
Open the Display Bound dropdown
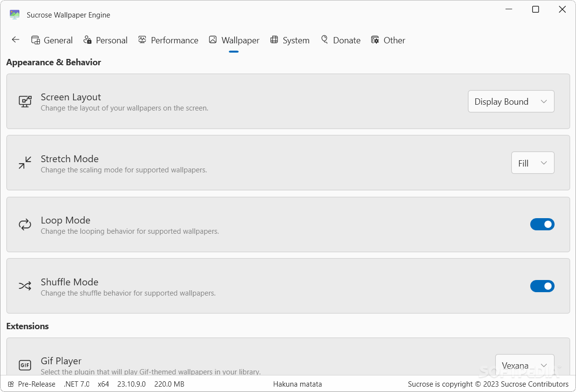click(x=511, y=101)
